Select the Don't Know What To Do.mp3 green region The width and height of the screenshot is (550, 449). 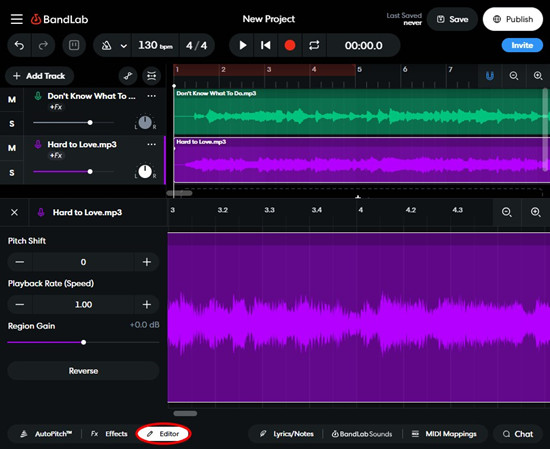point(361,112)
